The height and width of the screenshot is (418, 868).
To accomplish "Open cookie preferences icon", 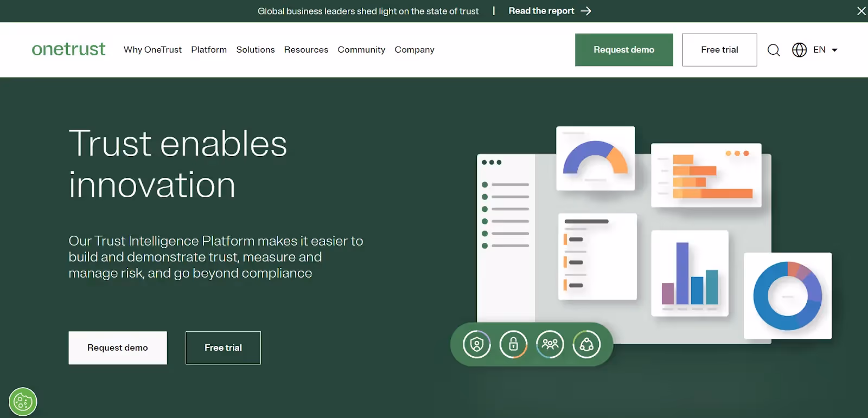I will click(x=23, y=402).
